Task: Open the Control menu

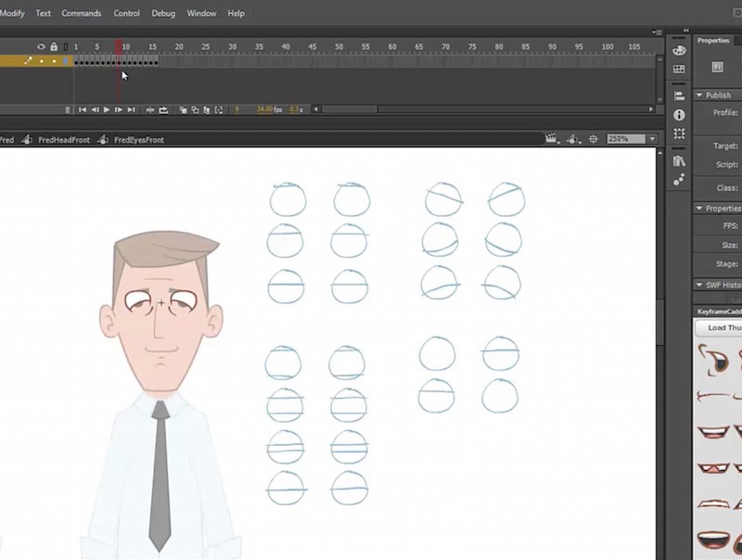Action: pyautogui.click(x=126, y=13)
